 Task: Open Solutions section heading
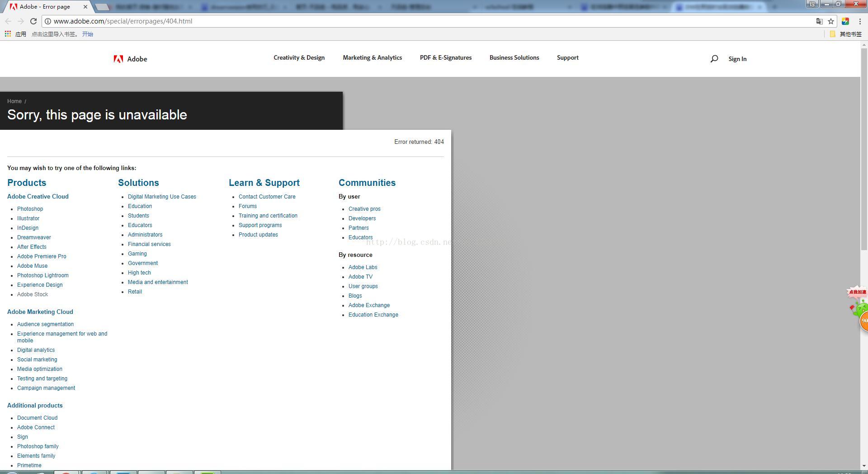pyautogui.click(x=138, y=183)
